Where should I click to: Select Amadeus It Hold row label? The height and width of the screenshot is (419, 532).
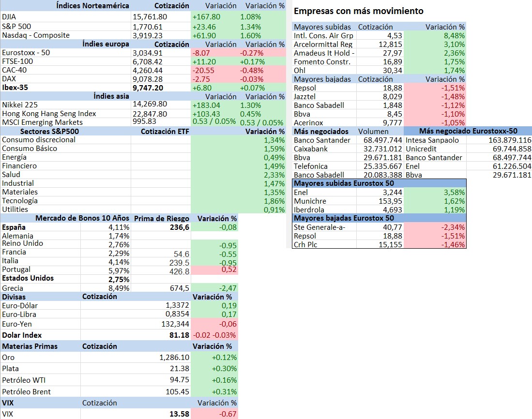[x=324, y=53]
